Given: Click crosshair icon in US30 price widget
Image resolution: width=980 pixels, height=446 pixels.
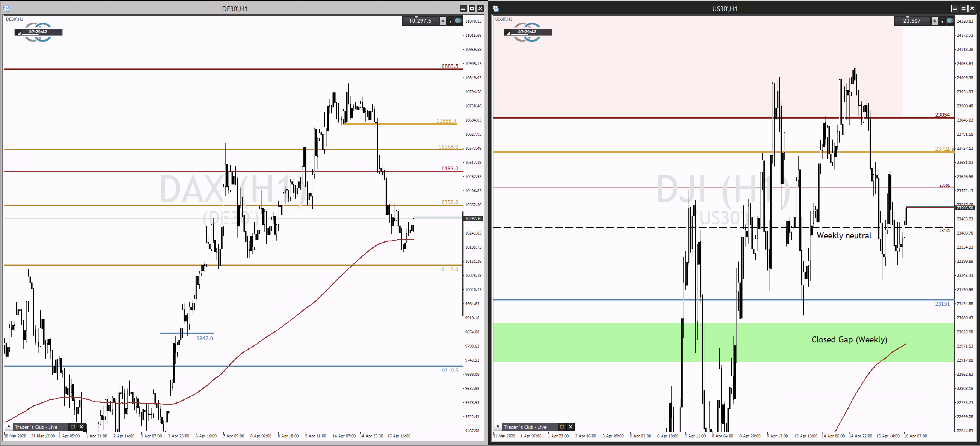Looking at the screenshot, I should tap(935, 21).
